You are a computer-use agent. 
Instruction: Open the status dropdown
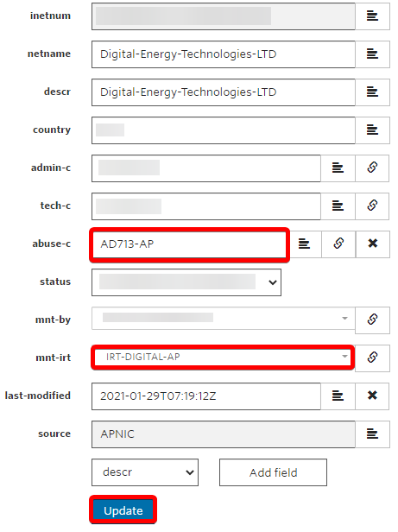tap(186, 282)
